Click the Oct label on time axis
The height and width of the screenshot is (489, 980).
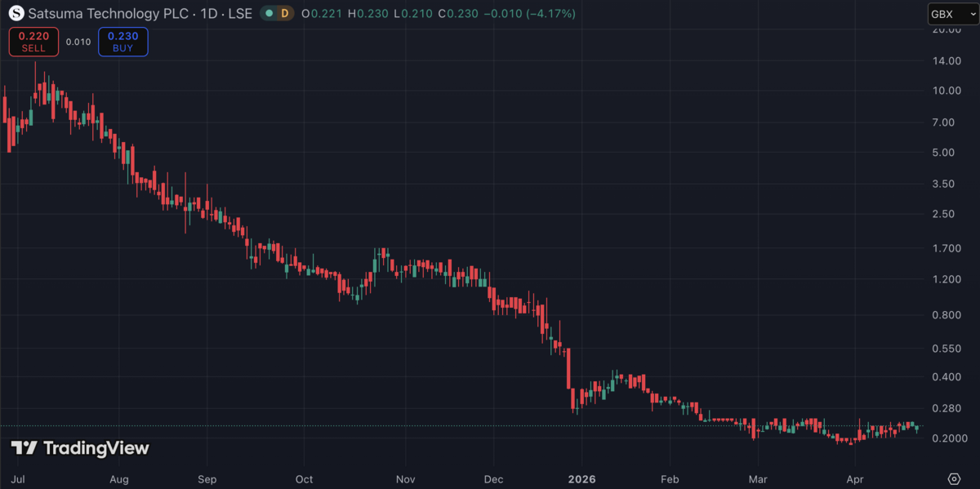(305, 479)
